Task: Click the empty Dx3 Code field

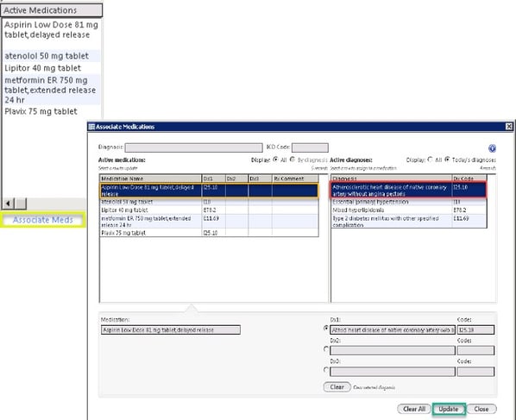Action: pyautogui.click(x=475, y=372)
